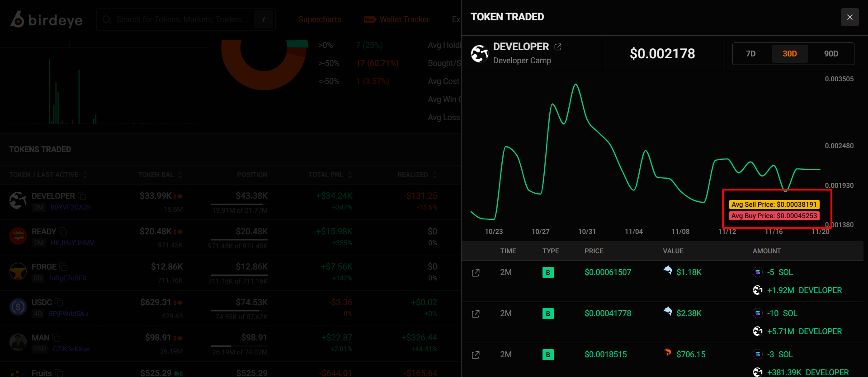Sort by TOTAL PNL column

[330, 175]
